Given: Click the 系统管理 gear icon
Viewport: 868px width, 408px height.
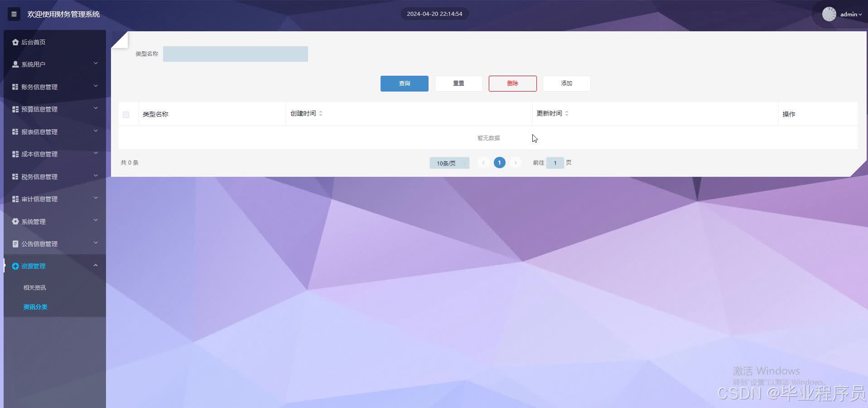Looking at the screenshot, I should tap(15, 221).
